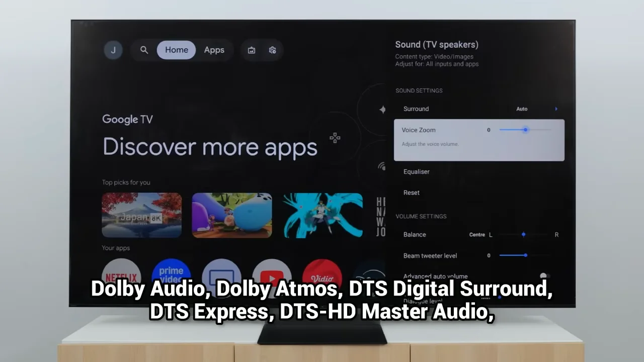Click the Balance Centre value
This screenshot has height=362, width=644.
click(x=477, y=235)
